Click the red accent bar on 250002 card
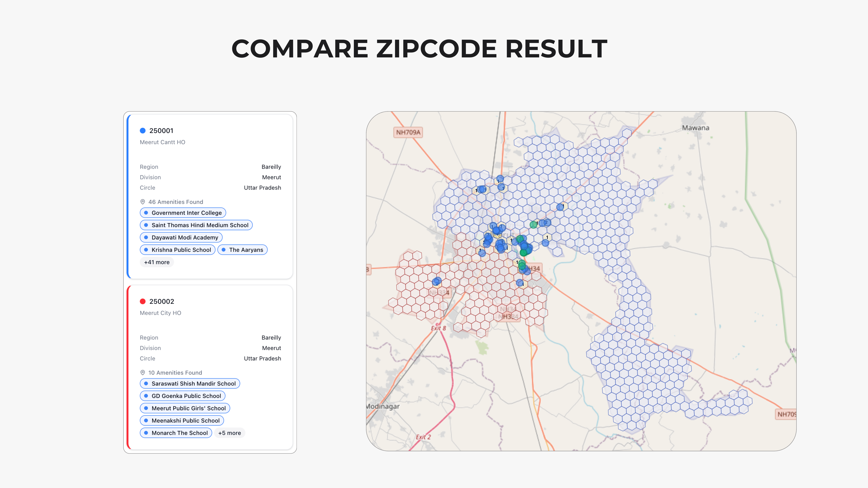The image size is (868, 488). 128,367
